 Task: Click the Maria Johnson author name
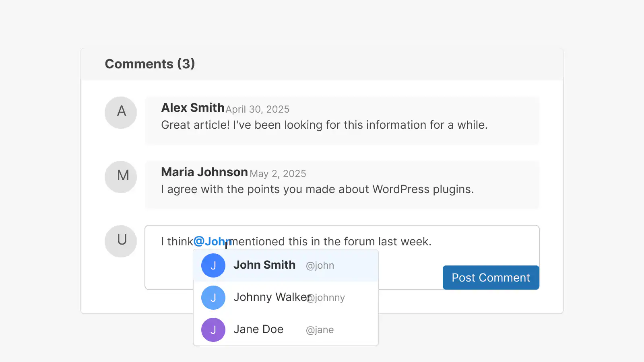204,172
